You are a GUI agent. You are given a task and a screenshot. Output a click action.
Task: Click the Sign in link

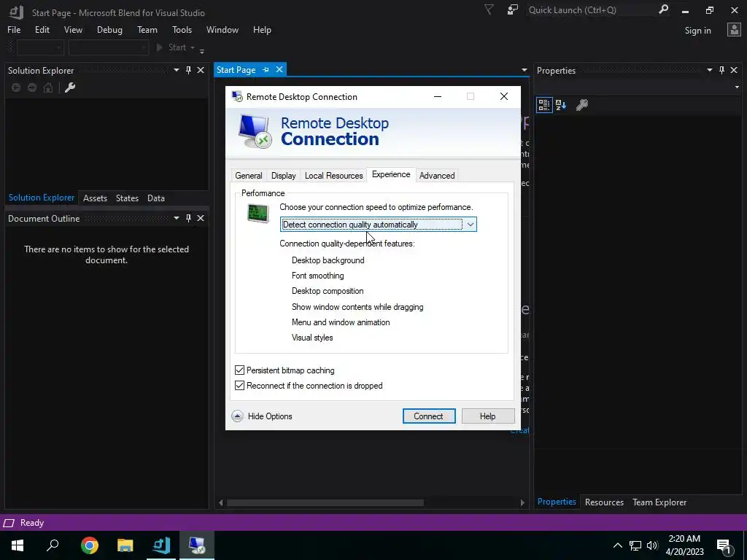pyautogui.click(x=697, y=30)
